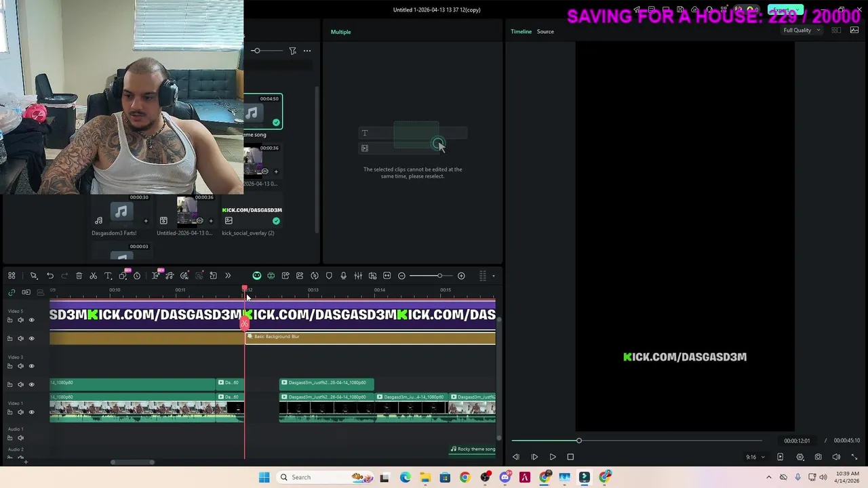Image resolution: width=868 pixels, height=488 pixels.
Task: Click the Export button
Action: pos(785,10)
